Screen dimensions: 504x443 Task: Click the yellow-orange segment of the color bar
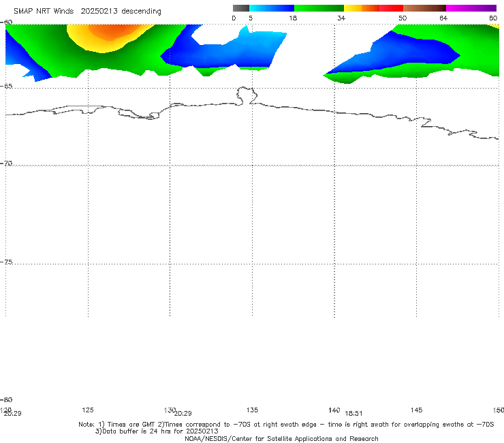(x=362, y=8)
